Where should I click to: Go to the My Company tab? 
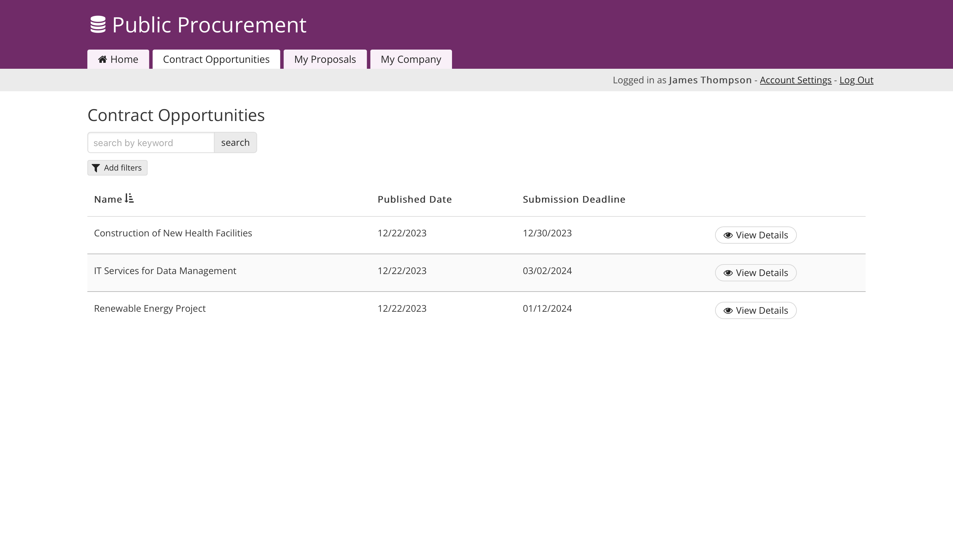(411, 59)
